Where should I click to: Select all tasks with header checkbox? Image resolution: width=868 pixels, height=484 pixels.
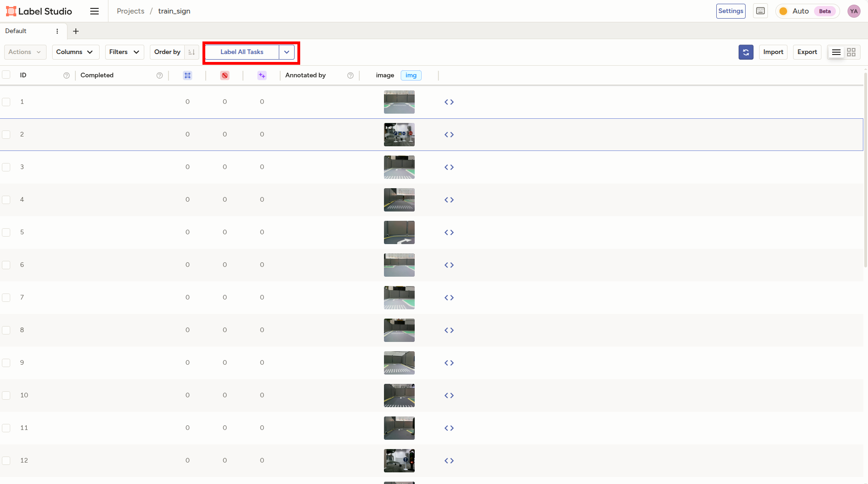click(7, 75)
